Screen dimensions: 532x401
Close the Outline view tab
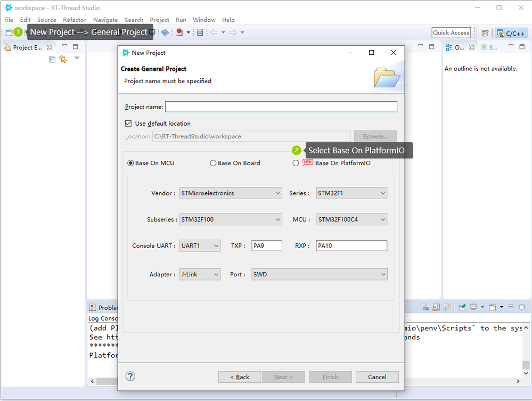[x=472, y=47]
